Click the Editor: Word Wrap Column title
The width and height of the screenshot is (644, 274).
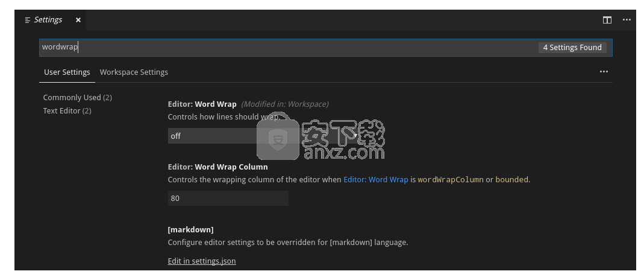[217, 167]
